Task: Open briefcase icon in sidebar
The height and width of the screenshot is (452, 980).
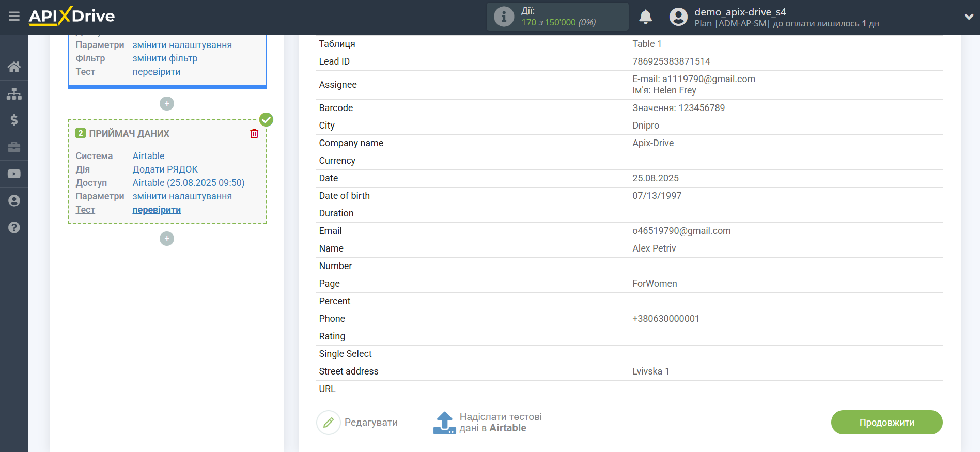Action: click(14, 147)
